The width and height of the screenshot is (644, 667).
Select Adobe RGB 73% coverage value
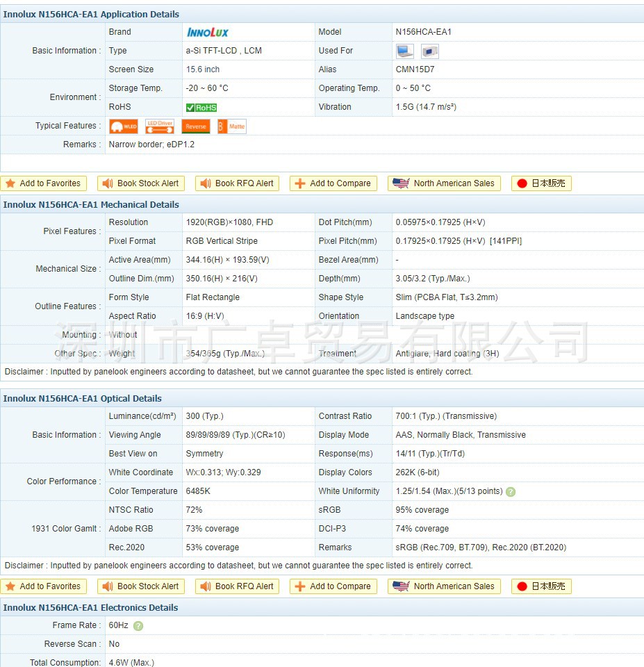[213, 528]
